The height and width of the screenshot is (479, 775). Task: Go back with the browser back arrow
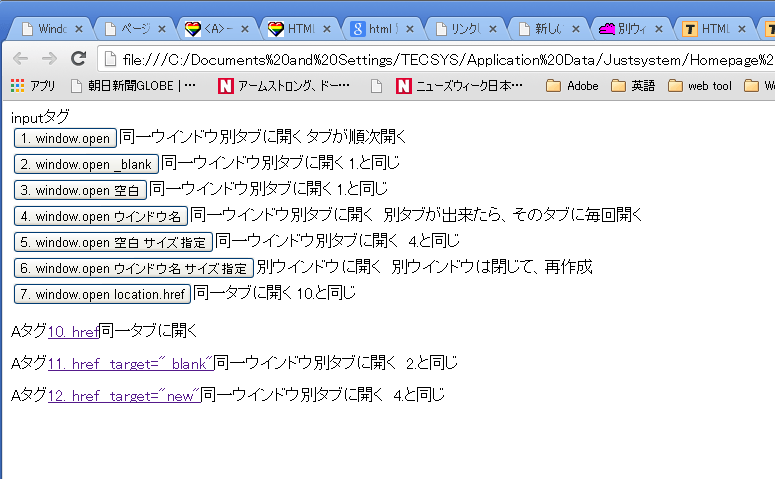click(20, 59)
